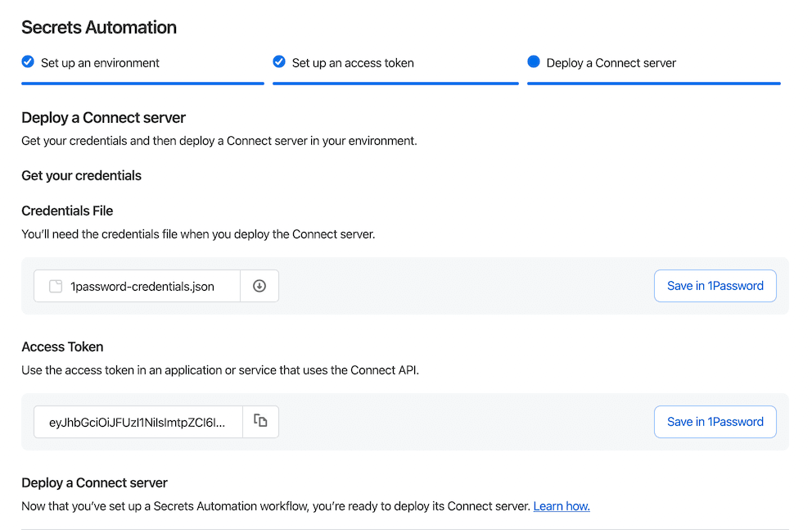The image size is (812, 530).
Task: Click the text about using the Connect API
Action: click(220, 370)
